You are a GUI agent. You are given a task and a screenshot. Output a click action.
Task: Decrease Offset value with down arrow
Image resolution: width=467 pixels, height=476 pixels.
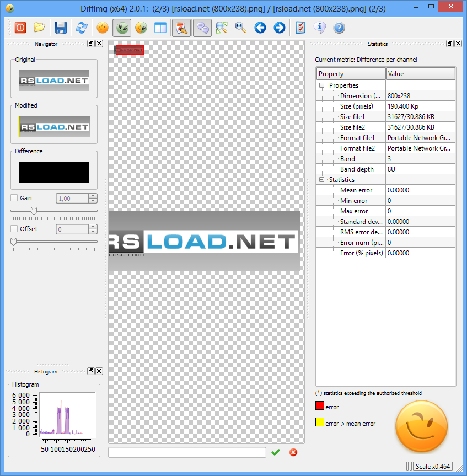(93, 232)
